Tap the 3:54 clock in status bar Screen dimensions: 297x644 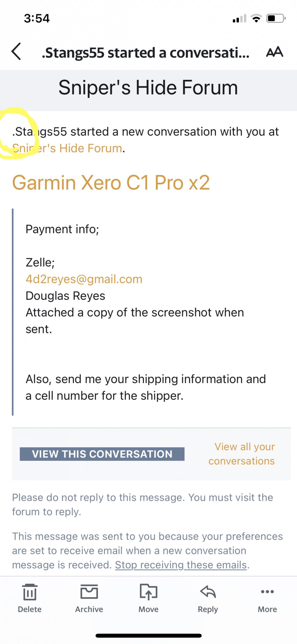click(37, 18)
